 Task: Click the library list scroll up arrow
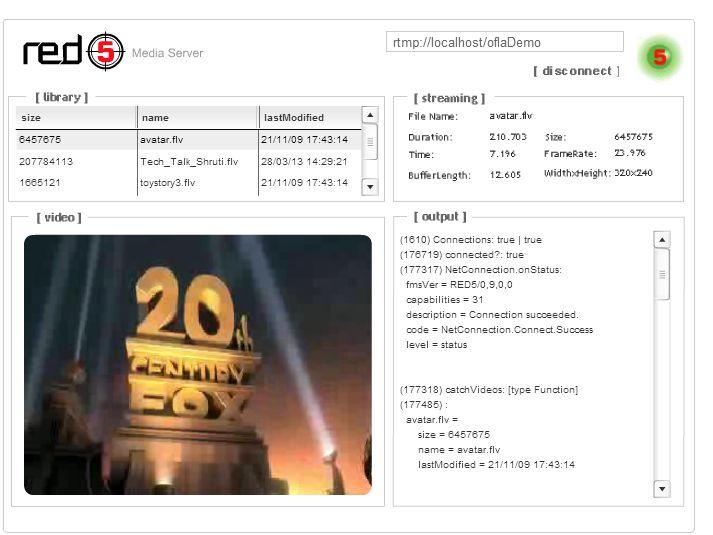tap(370, 115)
